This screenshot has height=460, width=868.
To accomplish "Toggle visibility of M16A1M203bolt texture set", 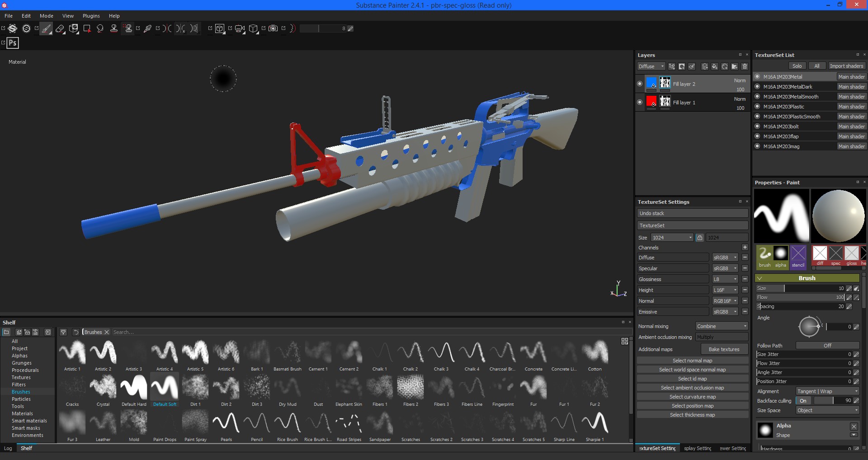I will tap(757, 126).
